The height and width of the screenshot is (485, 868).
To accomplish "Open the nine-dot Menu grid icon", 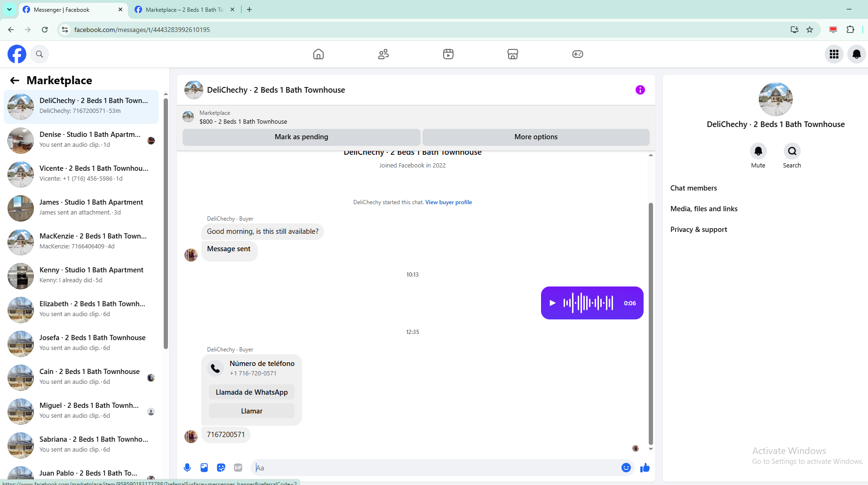I will [834, 54].
